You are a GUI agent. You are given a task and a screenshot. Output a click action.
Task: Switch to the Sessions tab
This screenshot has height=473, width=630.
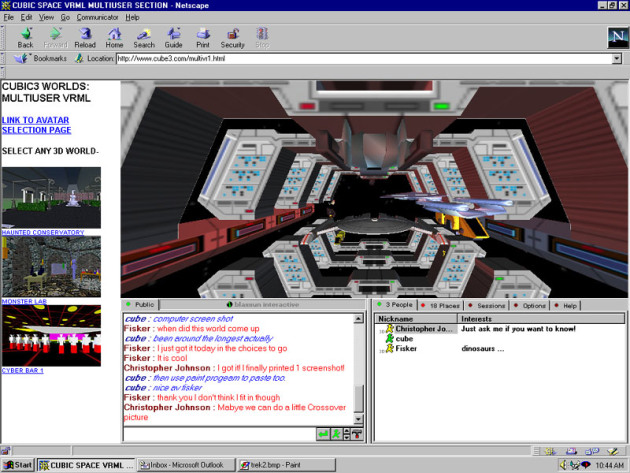pyautogui.click(x=487, y=305)
